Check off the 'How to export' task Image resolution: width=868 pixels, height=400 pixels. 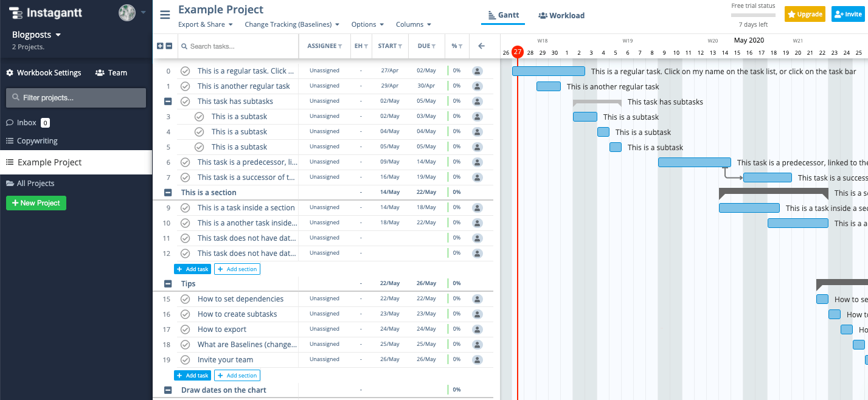click(x=186, y=329)
